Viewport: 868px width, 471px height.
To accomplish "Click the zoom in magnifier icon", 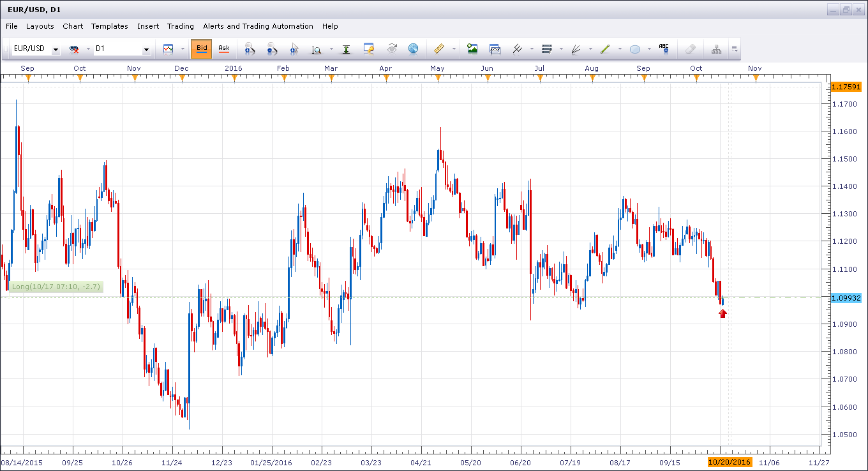I will [x=250, y=49].
